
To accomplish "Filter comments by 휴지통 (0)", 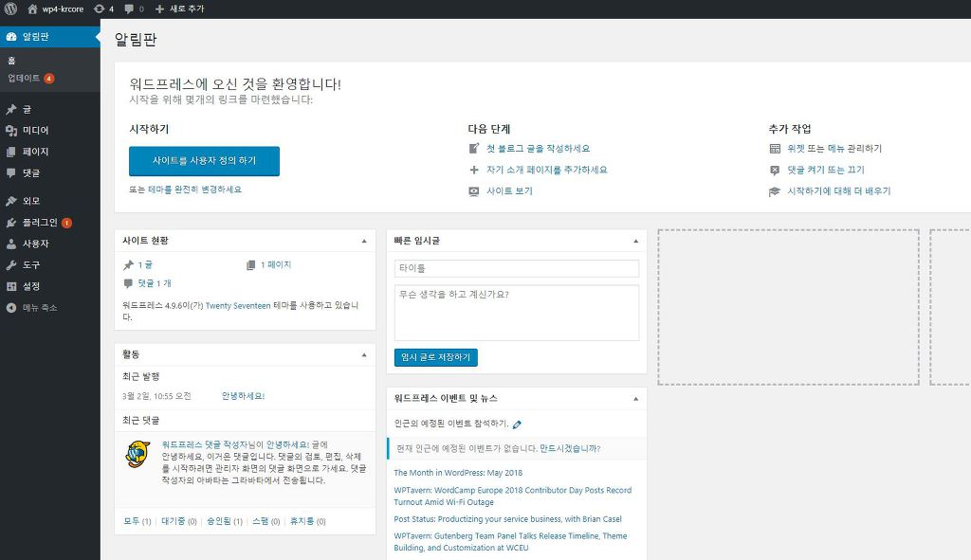I will [308, 522].
